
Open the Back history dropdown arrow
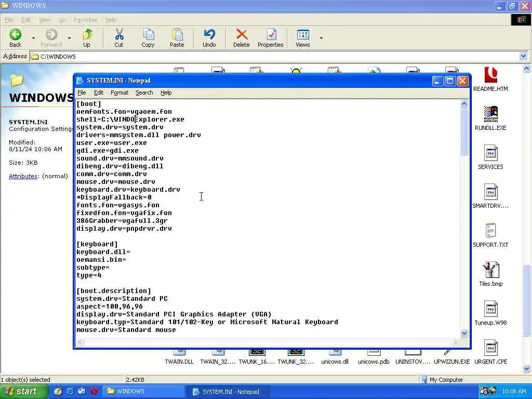(x=33, y=38)
